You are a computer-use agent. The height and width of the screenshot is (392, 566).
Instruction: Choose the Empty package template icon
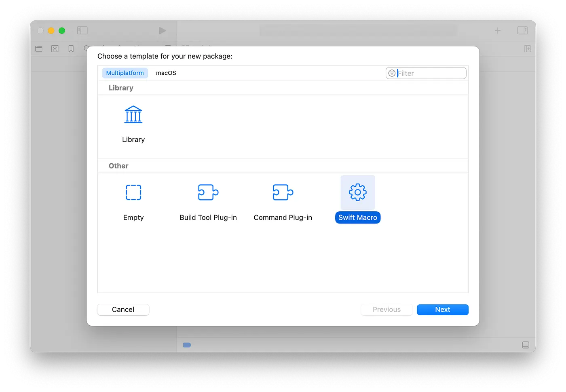coord(133,192)
